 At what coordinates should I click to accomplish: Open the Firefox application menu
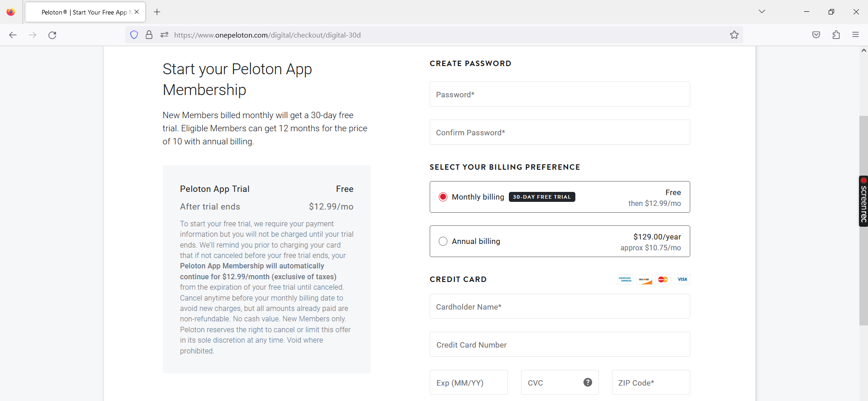(x=856, y=35)
